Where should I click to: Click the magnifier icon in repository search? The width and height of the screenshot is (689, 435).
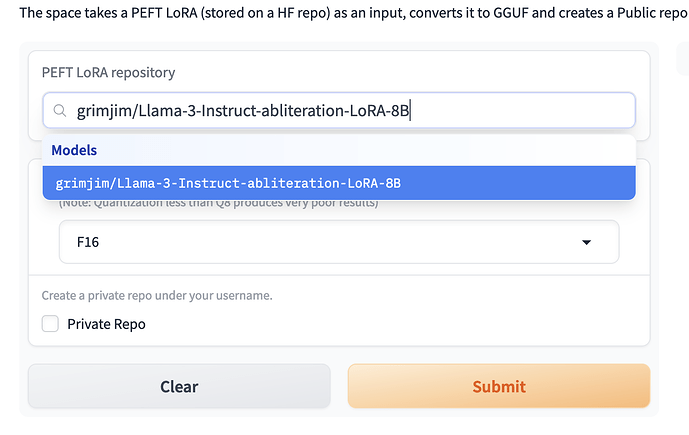point(60,111)
